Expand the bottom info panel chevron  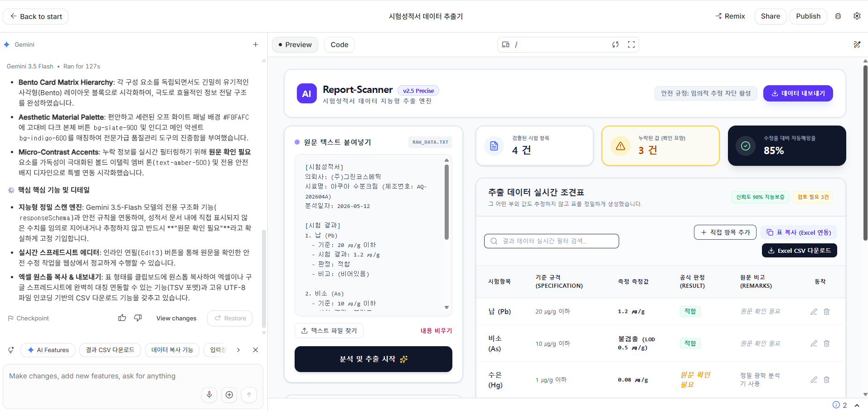[x=857, y=405]
